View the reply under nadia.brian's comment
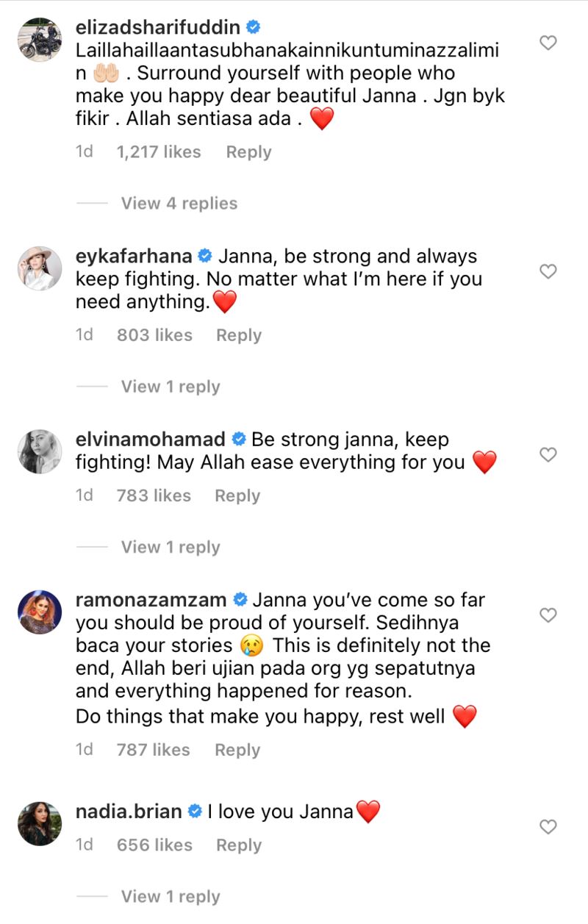The height and width of the screenshot is (924, 588). point(171,896)
